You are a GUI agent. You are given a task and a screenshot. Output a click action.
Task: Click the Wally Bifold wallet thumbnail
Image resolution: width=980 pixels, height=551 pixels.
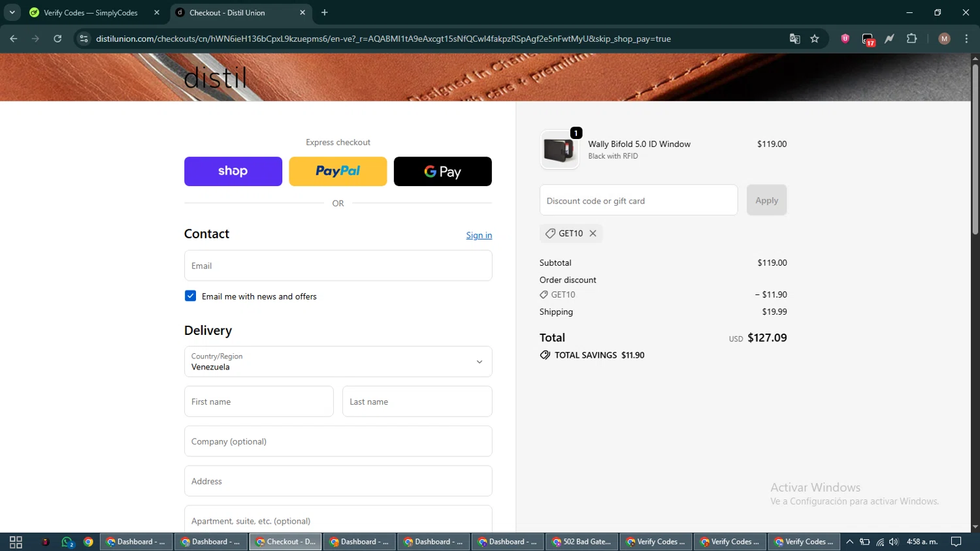[x=559, y=150]
